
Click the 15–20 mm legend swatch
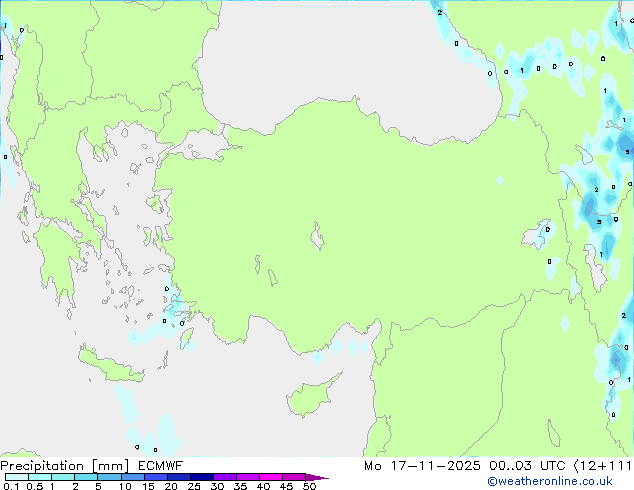(156, 477)
